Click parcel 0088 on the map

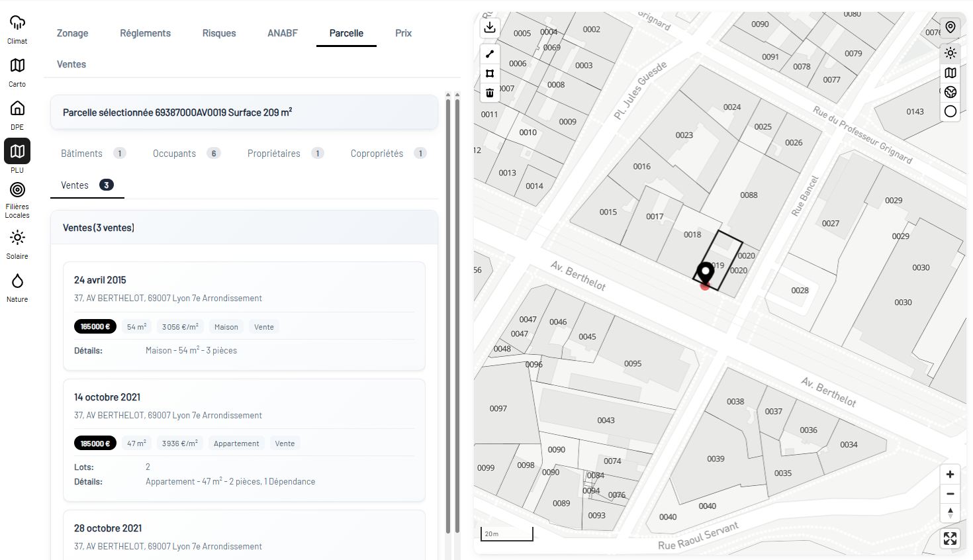(x=749, y=195)
